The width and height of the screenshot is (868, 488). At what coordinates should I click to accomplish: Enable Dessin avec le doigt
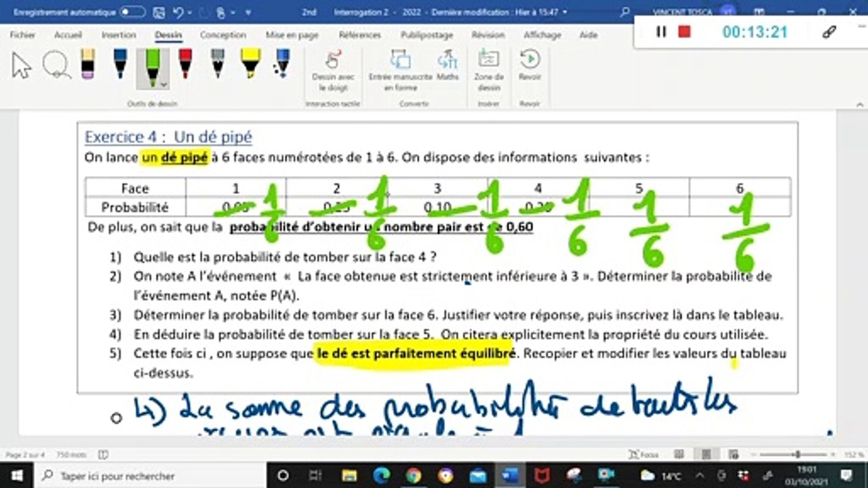coord(333,70)
